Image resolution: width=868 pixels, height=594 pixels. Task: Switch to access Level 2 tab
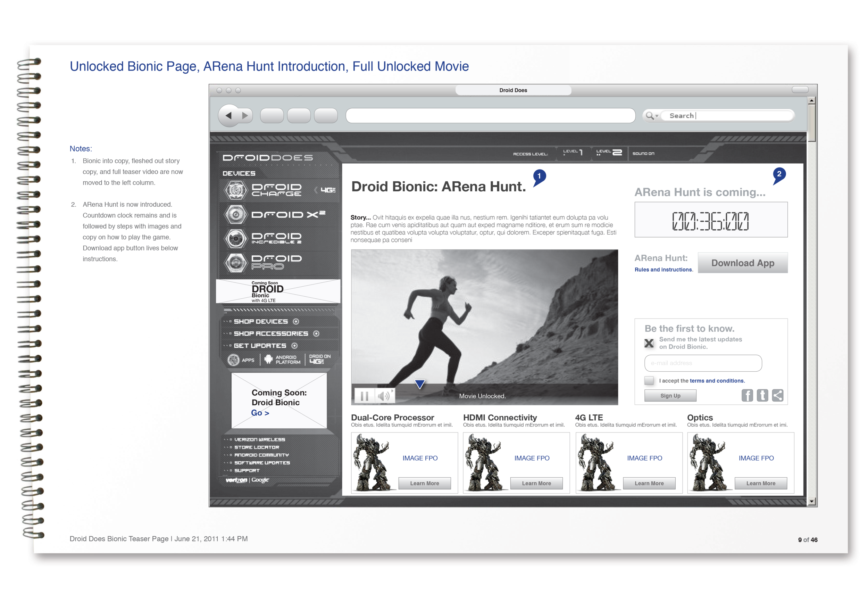[609, 152]
